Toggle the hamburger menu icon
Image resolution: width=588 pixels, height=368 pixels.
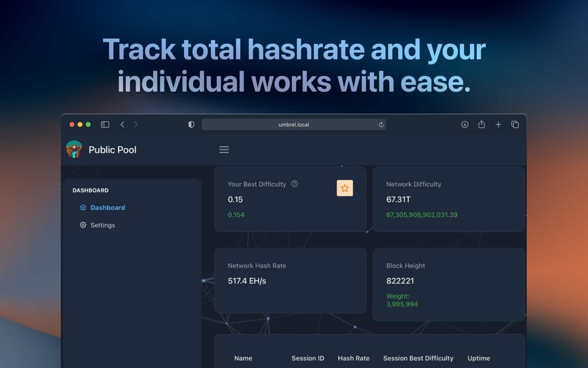[x=224, y=149]
